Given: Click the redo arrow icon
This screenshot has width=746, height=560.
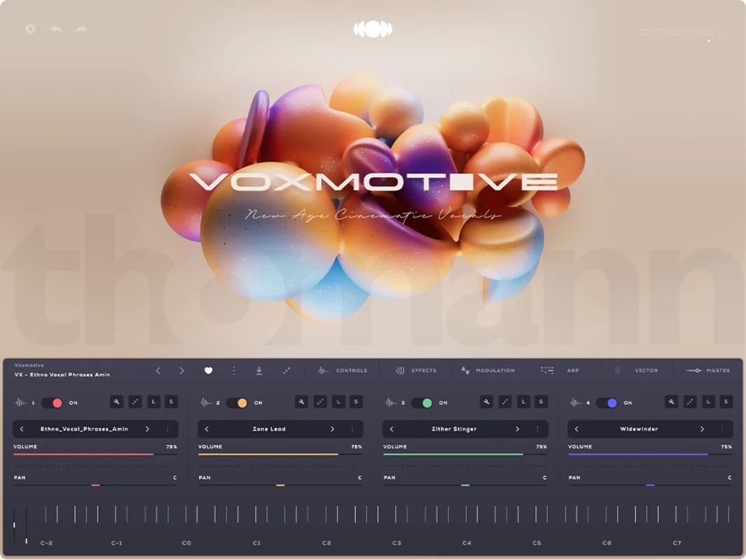Looking at the screenshot, I should coord(81,29).
